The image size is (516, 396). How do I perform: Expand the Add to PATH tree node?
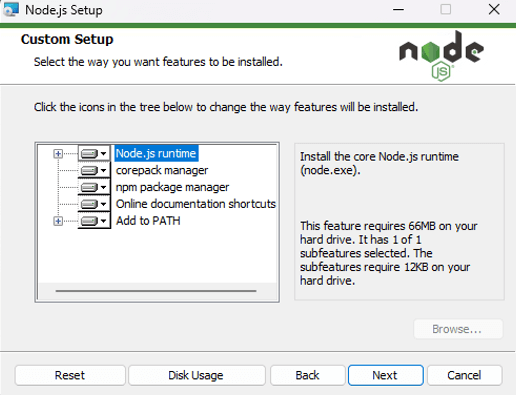pos(58,221)
